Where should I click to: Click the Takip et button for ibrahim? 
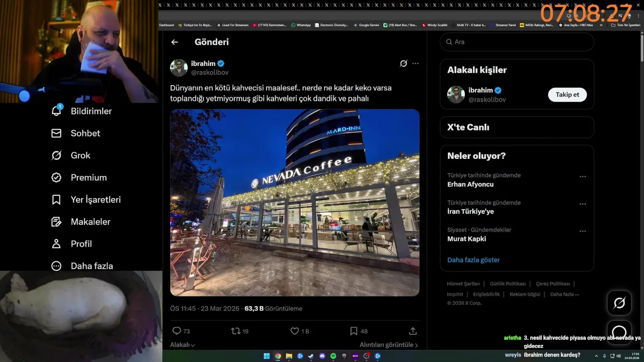[568, 95]
